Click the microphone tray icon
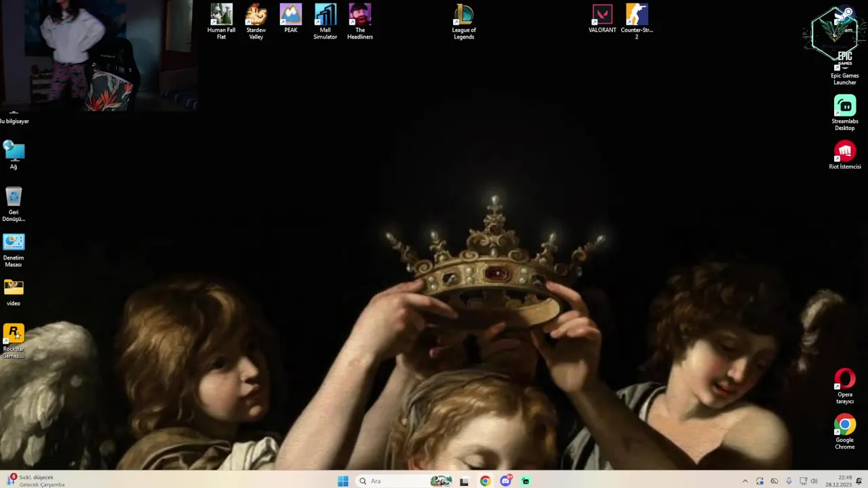 pyautogui.click(x=789, y=481)
